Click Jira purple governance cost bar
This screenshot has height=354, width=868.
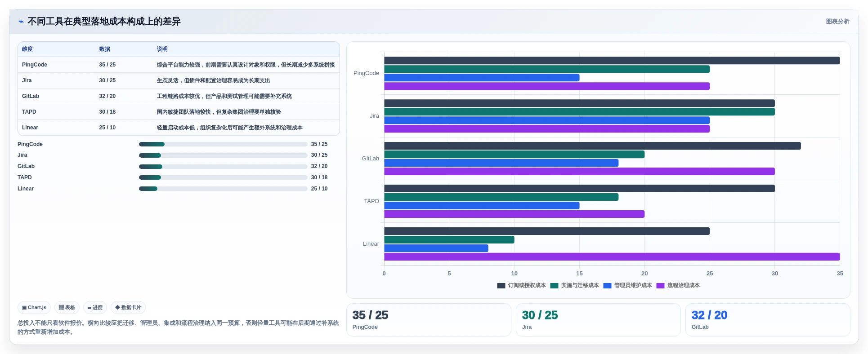point(547,129)
